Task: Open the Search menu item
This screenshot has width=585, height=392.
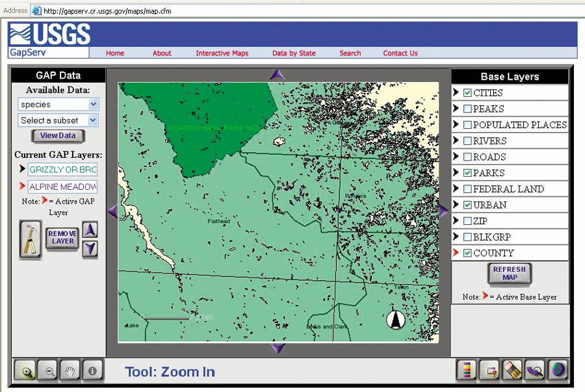Action: coord(350,53)
